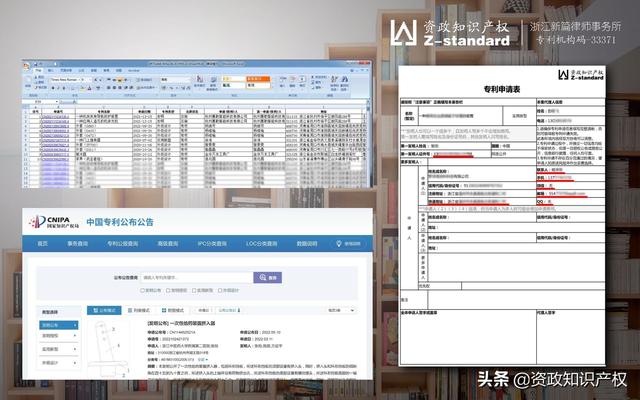The width and height of the screenshot is (640, 400).
Task: Check the 实用新型 checkbox below the search box
Action: [194, 290]
